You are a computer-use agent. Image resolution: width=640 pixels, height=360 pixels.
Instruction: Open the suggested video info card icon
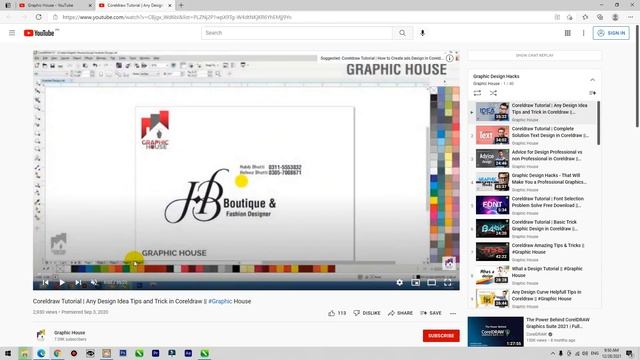point(449,58)
